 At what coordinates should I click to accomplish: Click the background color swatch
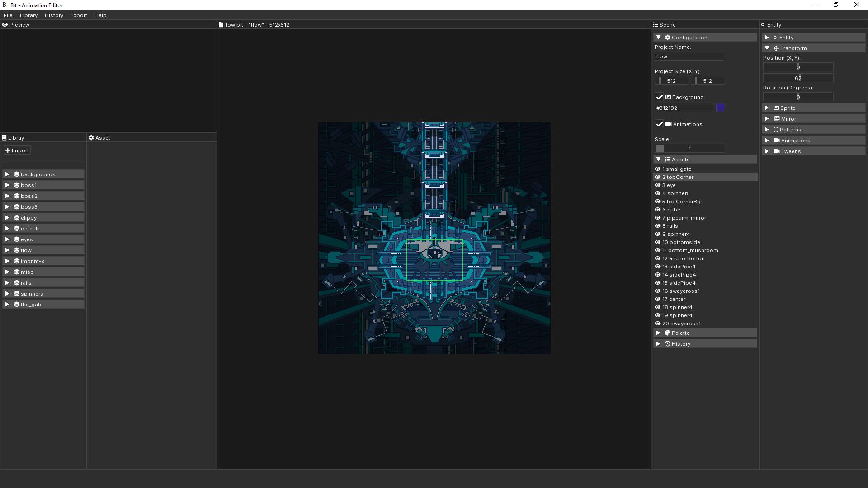click(x=721, y=108)
